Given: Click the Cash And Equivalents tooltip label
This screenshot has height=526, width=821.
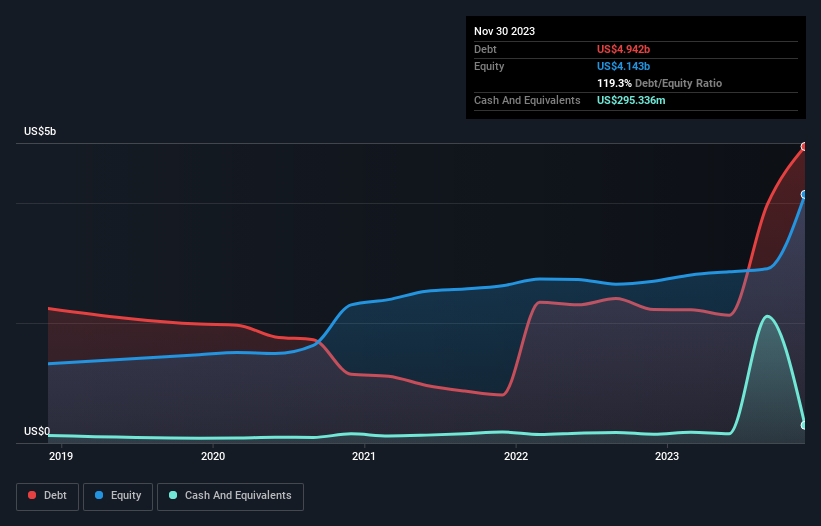Looking at the screenshot, I should click(527, 100).
